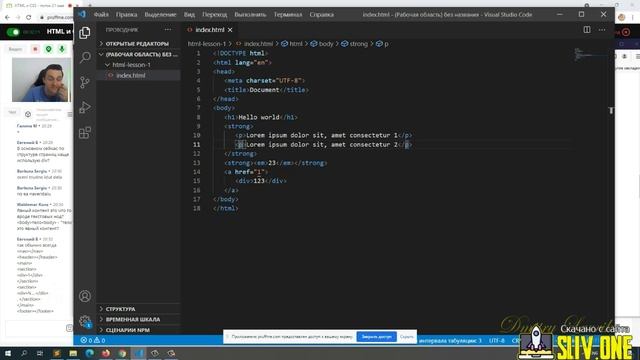Collapse the РАБОЧАЯ ОБЛАСТЬ workspace section
The width and height of the screenshot is (640, 360).
tap(138, 54)
